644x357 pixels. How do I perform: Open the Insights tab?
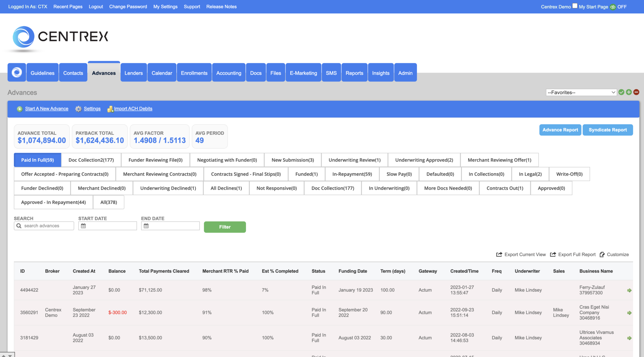click(x=381, y=73)
